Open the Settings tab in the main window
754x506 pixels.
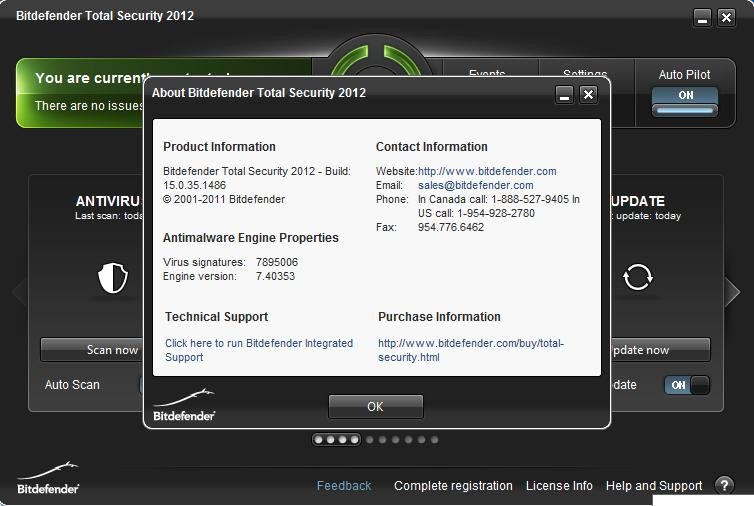(x=585, y=74)
